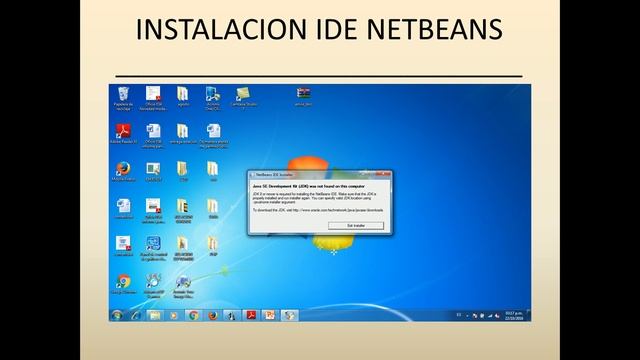640x360 pixels.
Task: Open the clock and date in the taskbar
Action: (514, 316)
